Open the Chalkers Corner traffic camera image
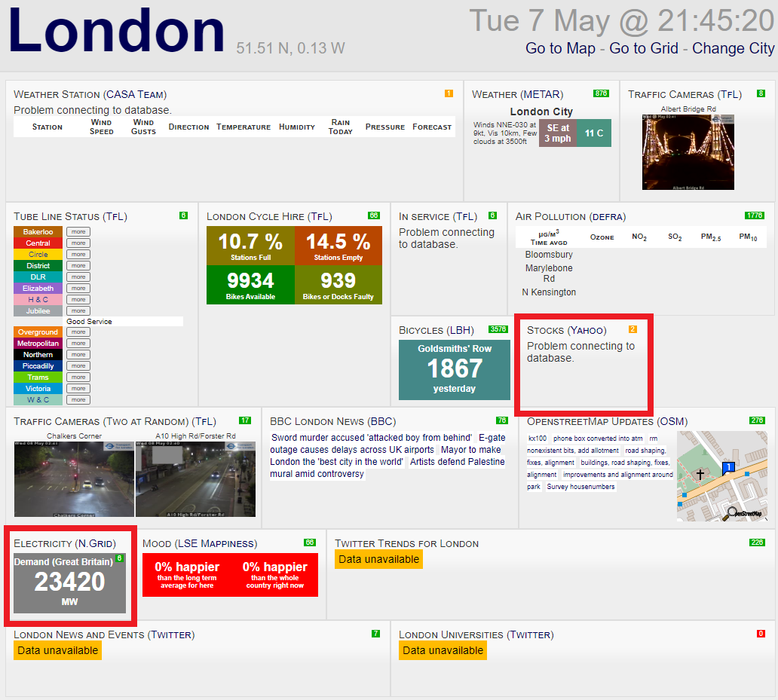 click(x=74, y=479)
